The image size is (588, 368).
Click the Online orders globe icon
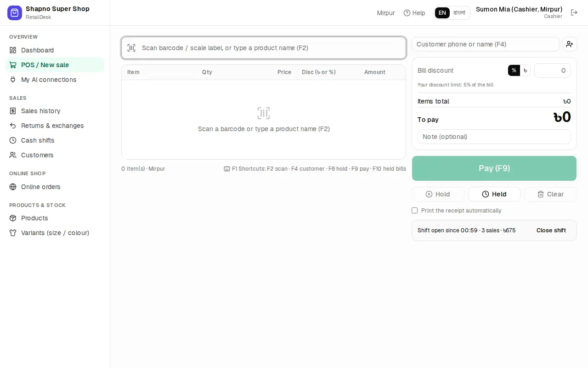pos(13,187)
